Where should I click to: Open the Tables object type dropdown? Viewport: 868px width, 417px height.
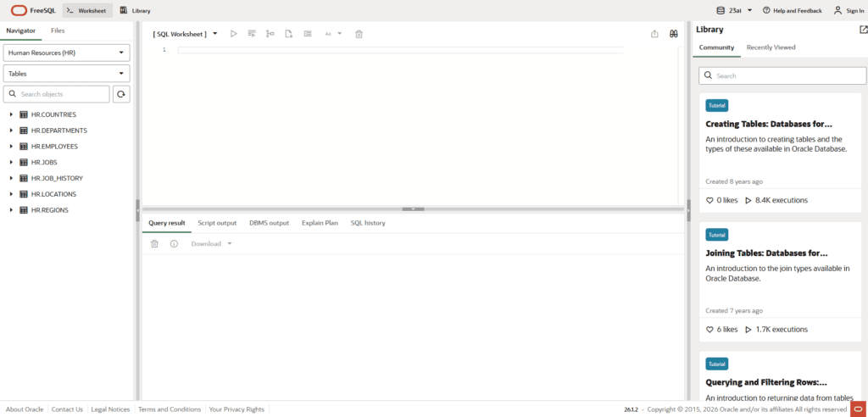[x=66, y=74]
